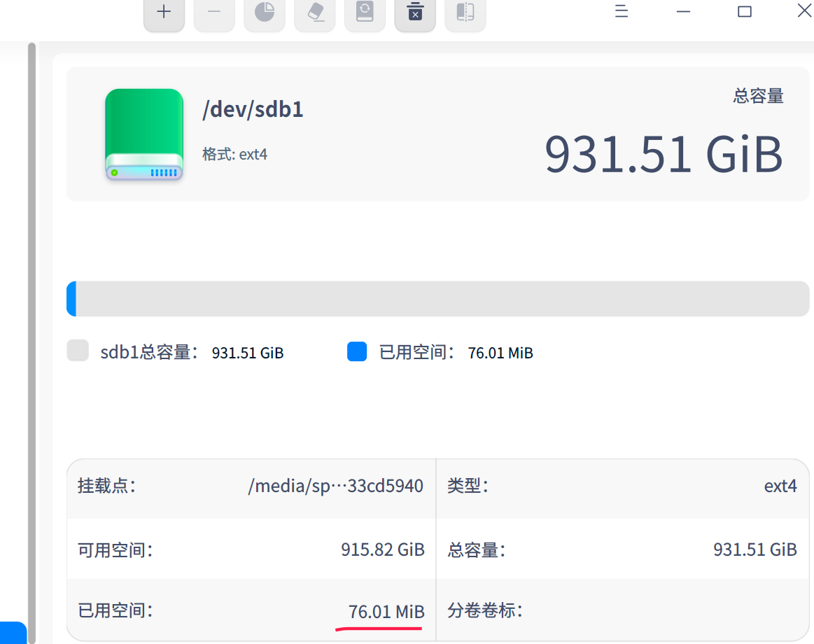This screenshot has width=814, height=644.
Task: Click the grey sdb1 total capacity swatch
Action: pyautogui.click(x=78, y=351)
